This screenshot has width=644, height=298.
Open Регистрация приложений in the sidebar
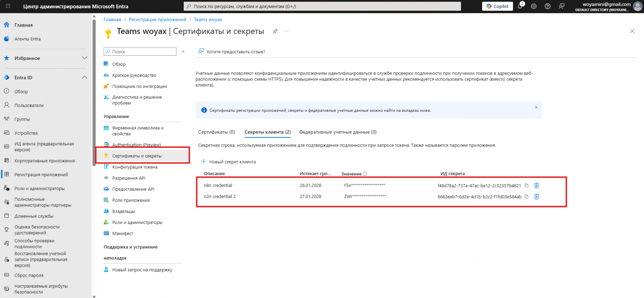click(41, 175)
